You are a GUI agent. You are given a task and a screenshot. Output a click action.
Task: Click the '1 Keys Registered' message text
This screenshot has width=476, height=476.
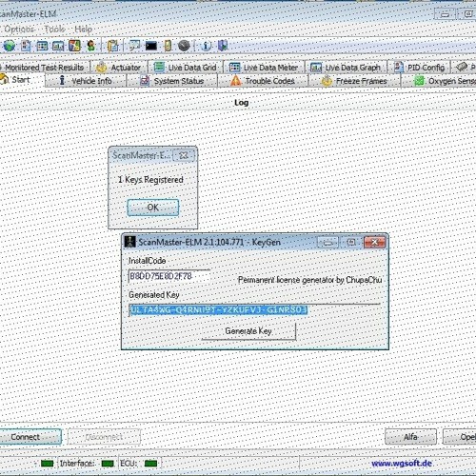point(150,180)
